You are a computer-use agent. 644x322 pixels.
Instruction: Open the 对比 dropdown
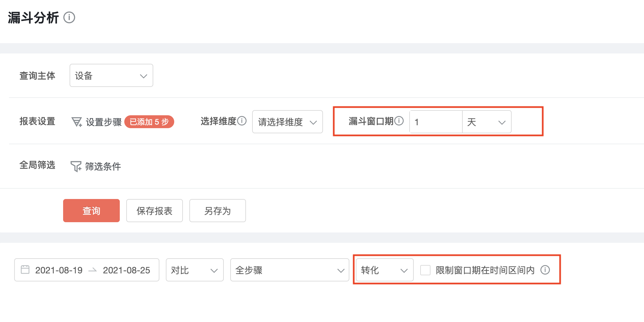195,270
